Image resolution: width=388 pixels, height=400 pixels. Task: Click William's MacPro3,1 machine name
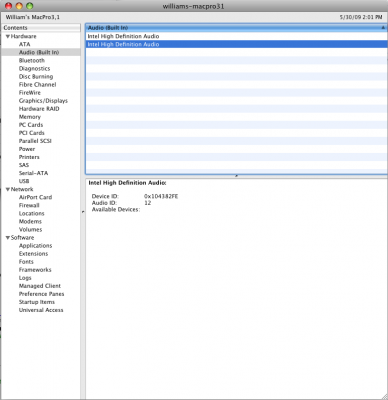pos(32,17)
